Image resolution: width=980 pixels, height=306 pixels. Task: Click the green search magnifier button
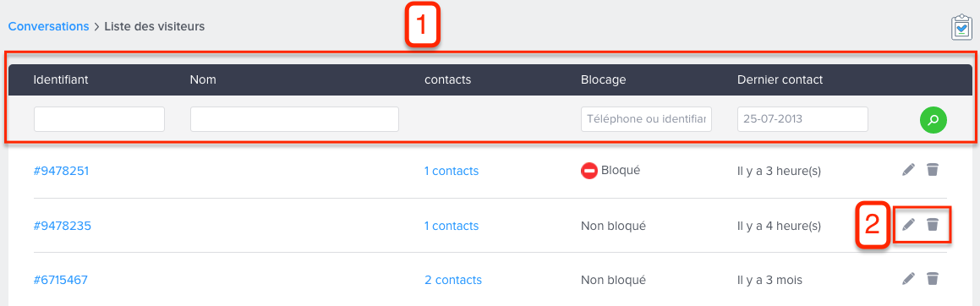click(933, 120)
